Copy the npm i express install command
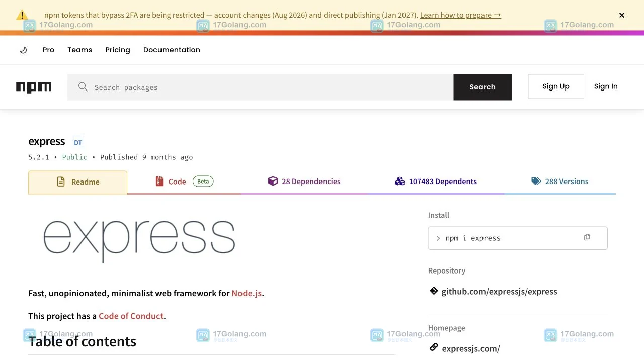 [x=587, y=237]
